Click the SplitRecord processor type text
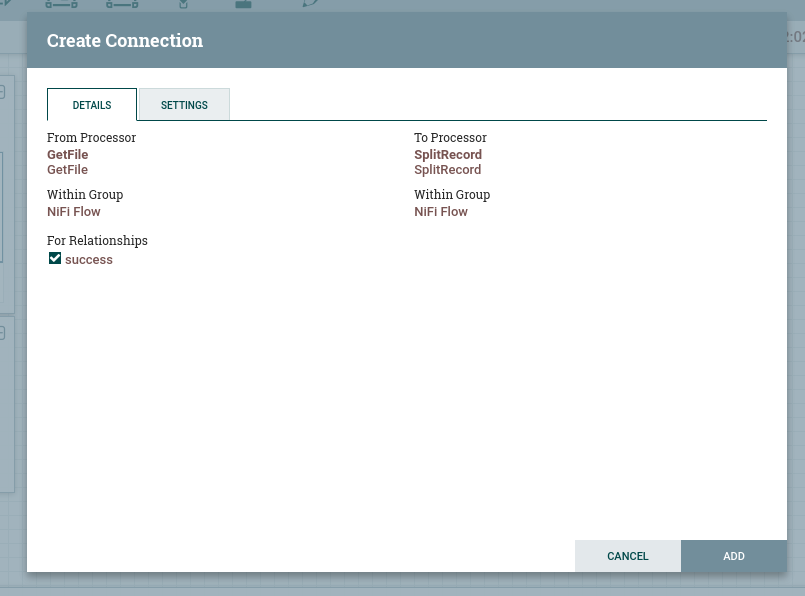This screenshot has height=596, width=805. click(448, 170)
